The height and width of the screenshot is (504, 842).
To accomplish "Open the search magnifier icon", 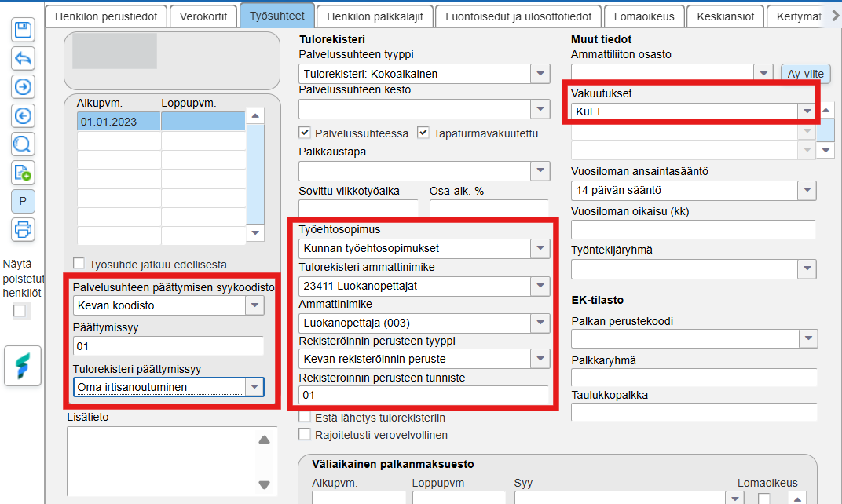I will pyautogui.click(x=23, y=144).
